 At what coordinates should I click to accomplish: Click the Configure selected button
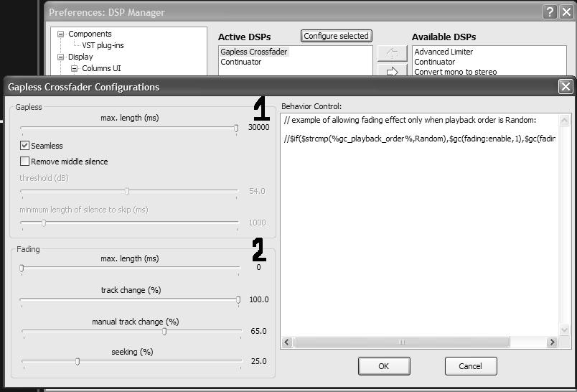click(336, 36)
